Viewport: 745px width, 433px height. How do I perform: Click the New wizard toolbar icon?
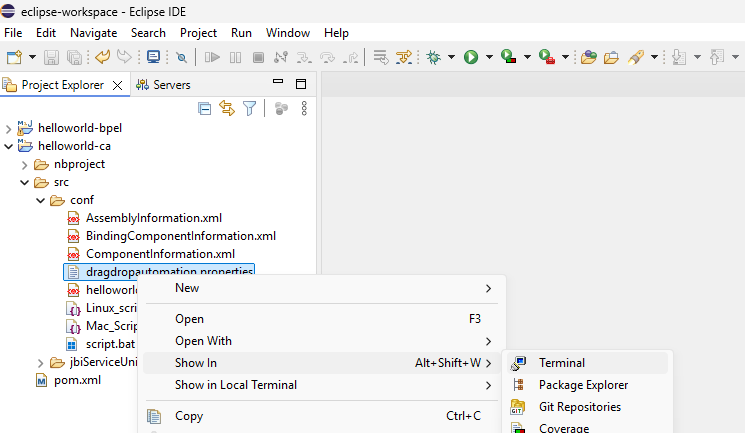14,58
